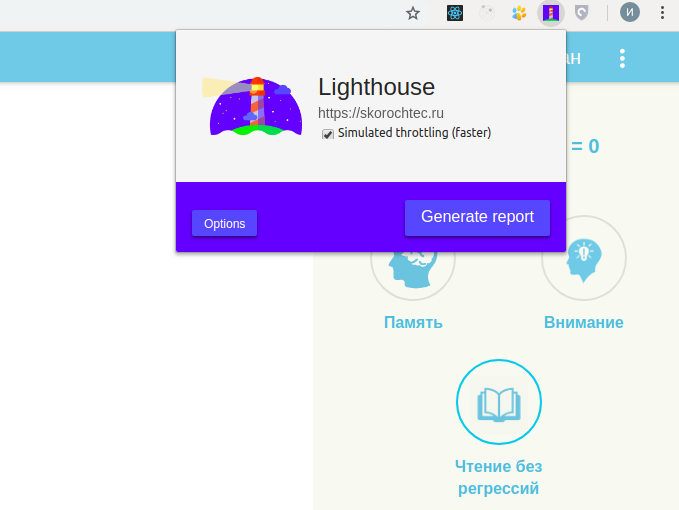The image size is (679, 510).
Task: Click the Lighthouse extension toolbar icon
Action: [550, 13]
